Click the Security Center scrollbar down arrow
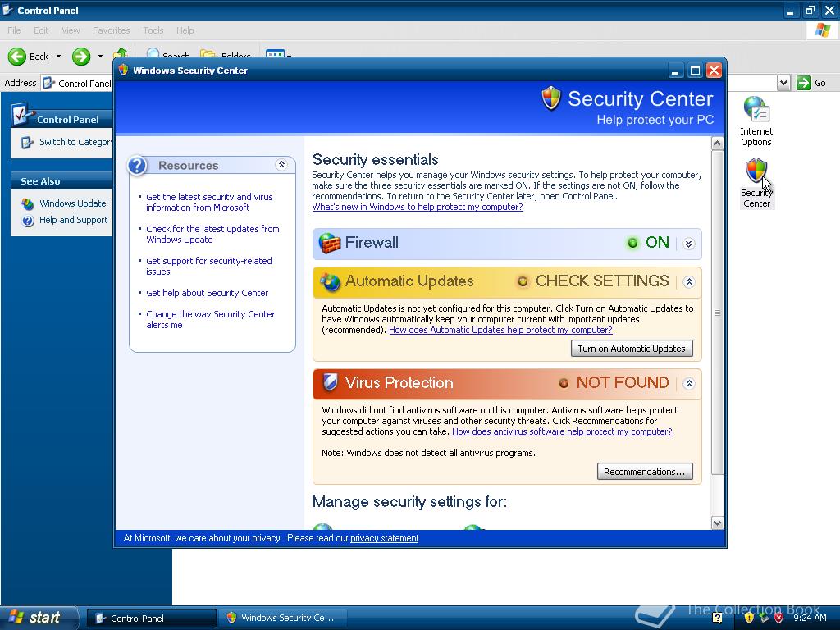 pos(717,523)
